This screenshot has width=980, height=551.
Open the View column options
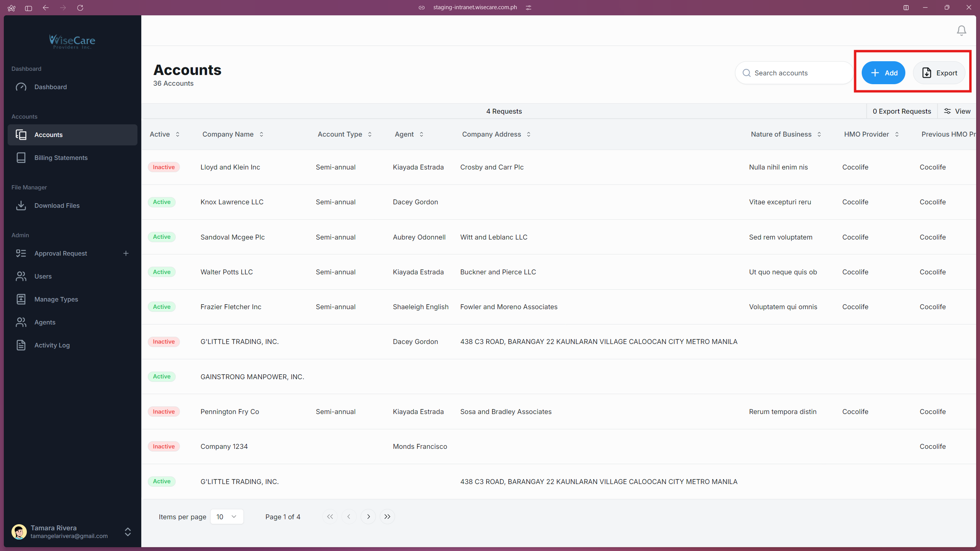957,111
